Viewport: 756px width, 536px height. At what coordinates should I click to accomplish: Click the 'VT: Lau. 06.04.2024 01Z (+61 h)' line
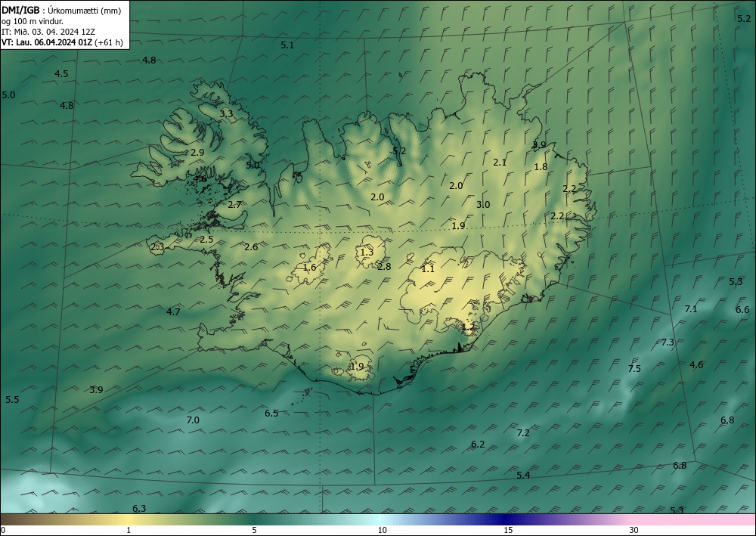click(x=62, y=42)
